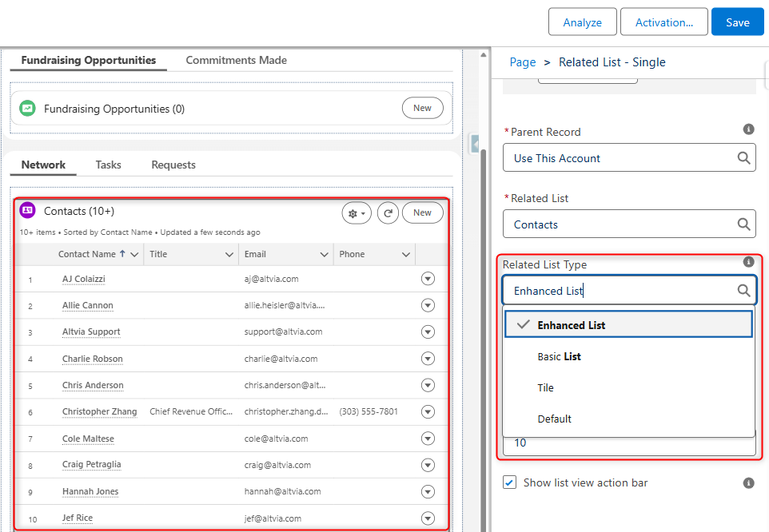Click the green Fundraising Opportunities icon
Viewport: 769px width, 532px height.
click(28, 109)
